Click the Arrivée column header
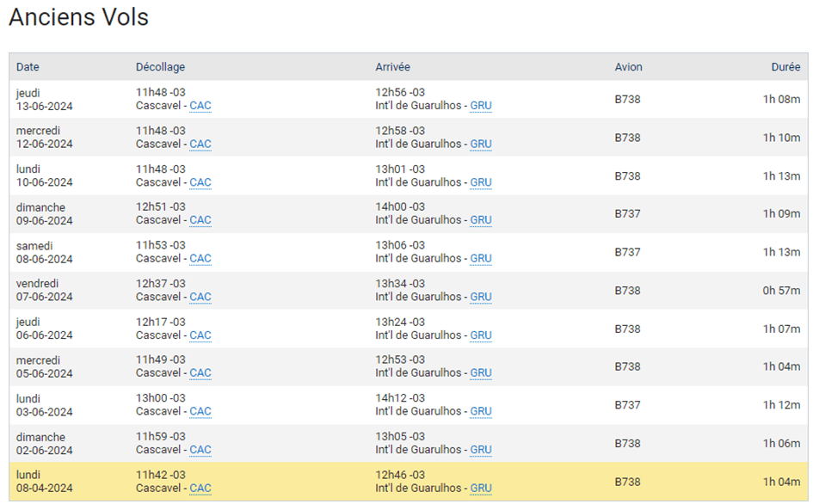Viewport: 813px width, 504px height. tap(392, 67)
